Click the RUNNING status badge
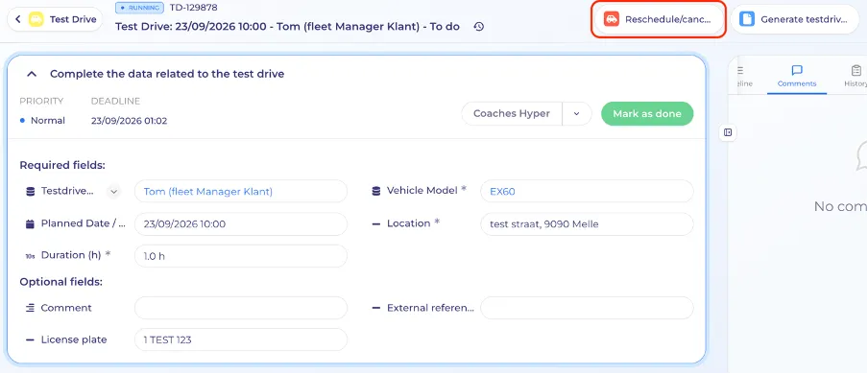Image resolution: width=868 pixels, height=374 pixels. [x=139, y=9]
